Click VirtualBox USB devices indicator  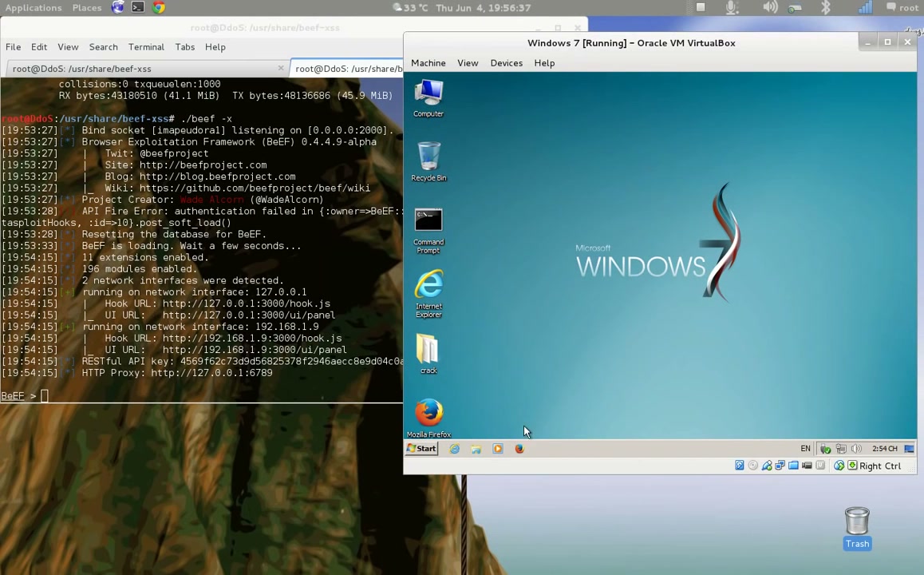click(x=767, y=466)
